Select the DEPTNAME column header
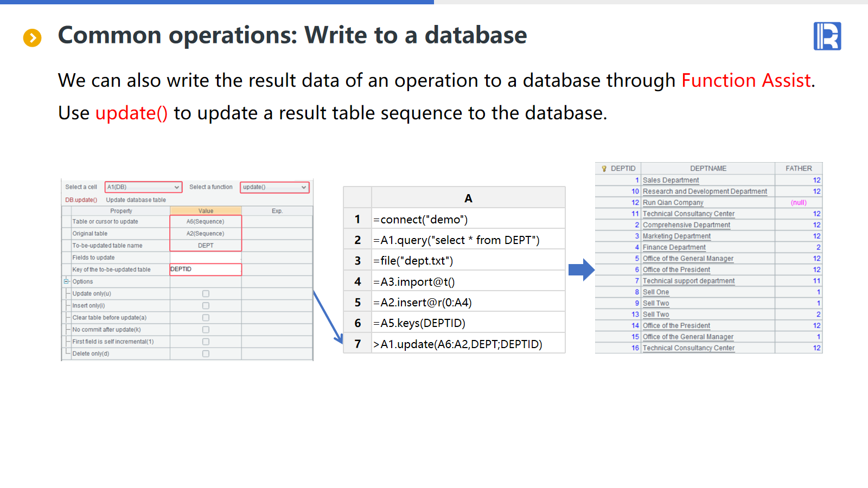 coord(707,169)
